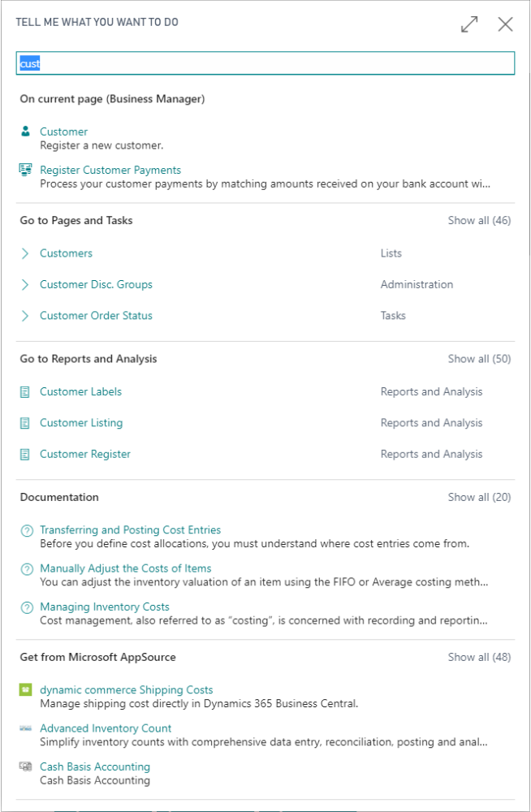
Task: Click the Register Customer Payments icon
Action: [25, 170]
